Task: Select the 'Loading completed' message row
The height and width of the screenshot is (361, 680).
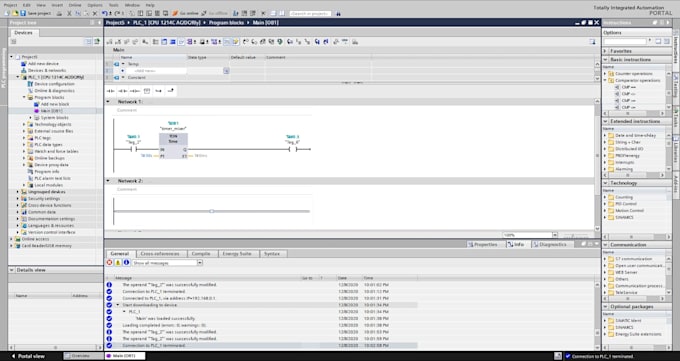Action: (x=262, y=325)
